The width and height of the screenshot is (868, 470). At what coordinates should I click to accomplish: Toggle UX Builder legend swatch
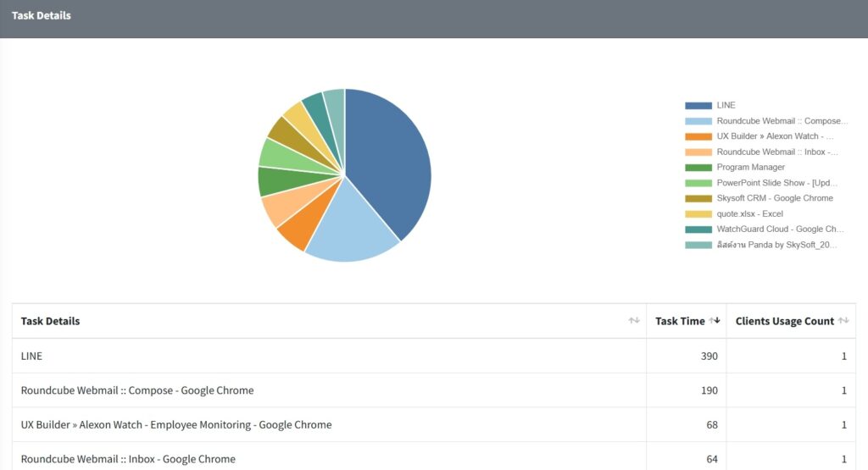pos(698,136)
